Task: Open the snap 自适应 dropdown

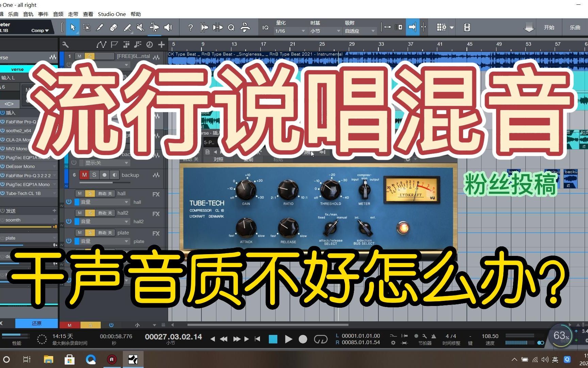Action: point(360,31)
